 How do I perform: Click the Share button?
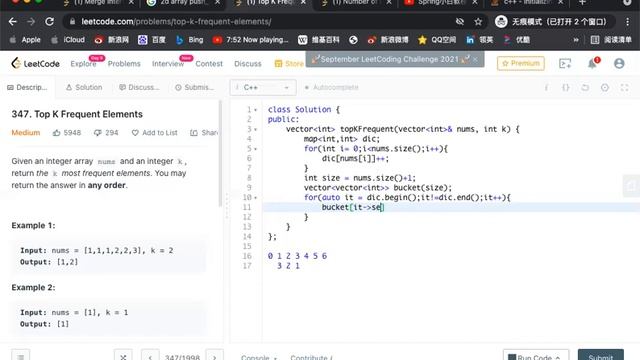point(204,133)
